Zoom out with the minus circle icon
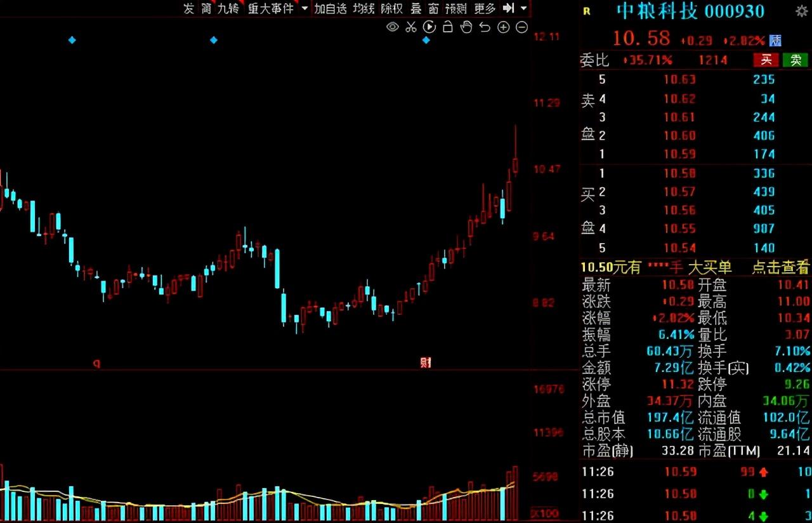Image resolution: width=812 pixels, height=523 pixels. (521, 27)
